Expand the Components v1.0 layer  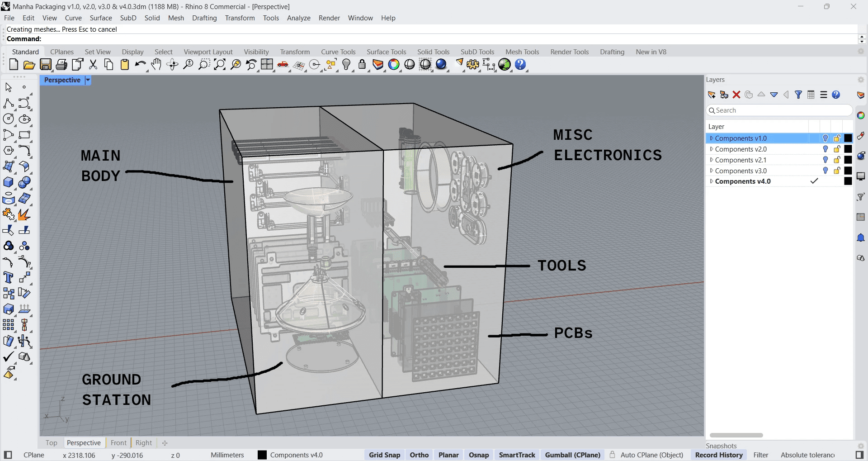pyautogui.click(x=711, y=138)
